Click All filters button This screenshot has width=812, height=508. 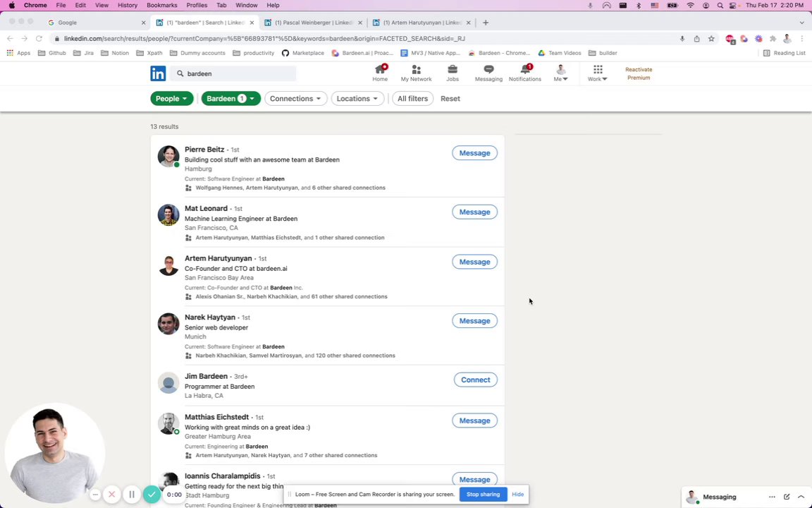[412, 99]
